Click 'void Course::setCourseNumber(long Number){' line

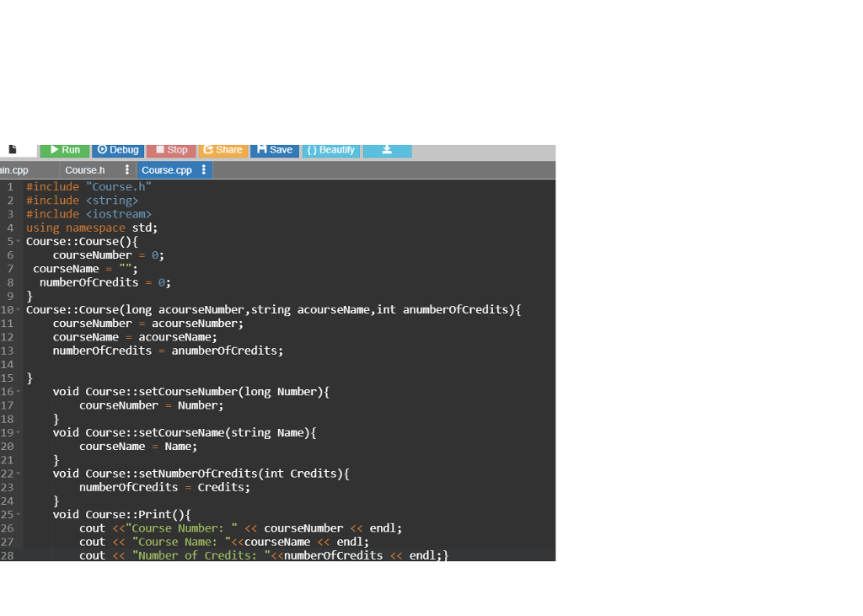coord(191,391)
